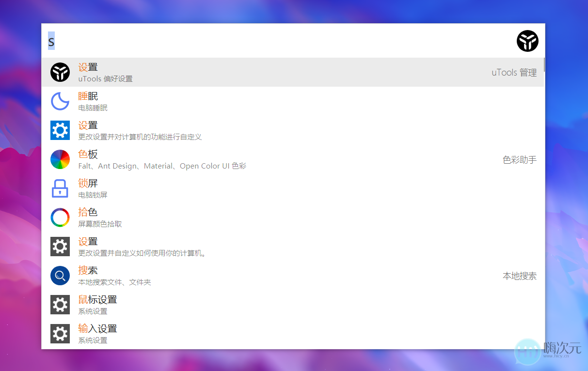The image size is (588, 371).
Task: Click the gear icon beside second 设置 entry
Action: (x=60, y=246)
